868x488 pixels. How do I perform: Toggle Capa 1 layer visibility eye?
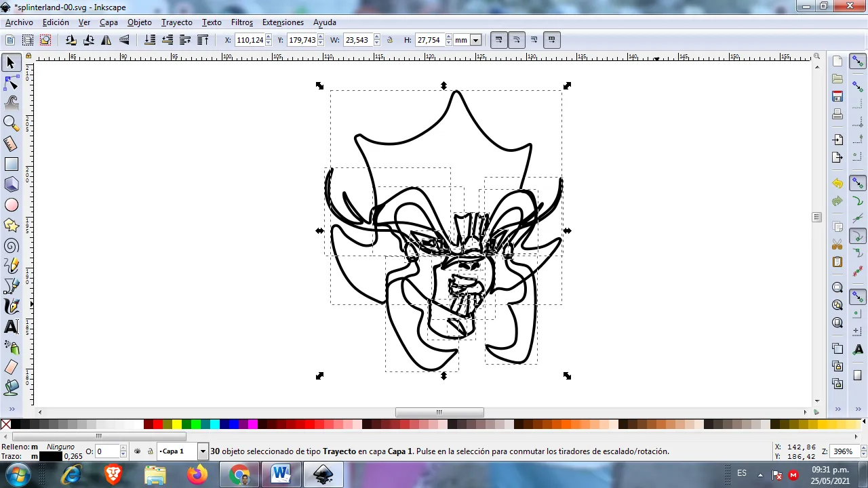[138, 451]
